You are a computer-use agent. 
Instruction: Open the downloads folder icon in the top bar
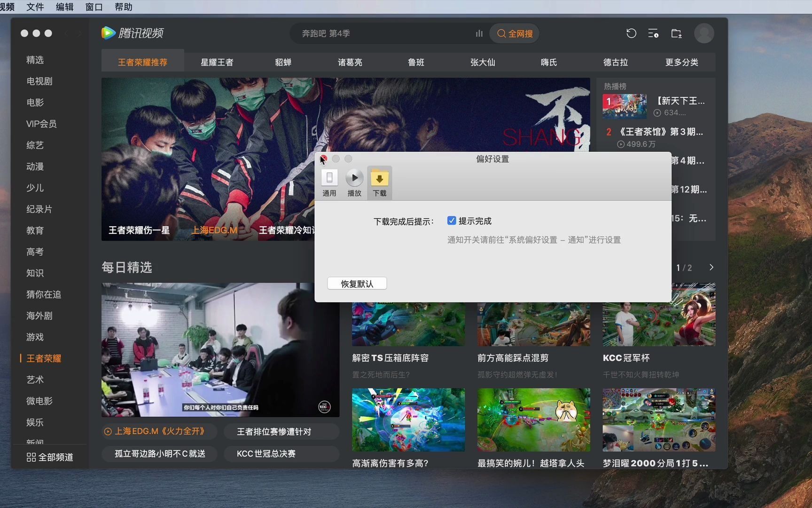(676, 33)
